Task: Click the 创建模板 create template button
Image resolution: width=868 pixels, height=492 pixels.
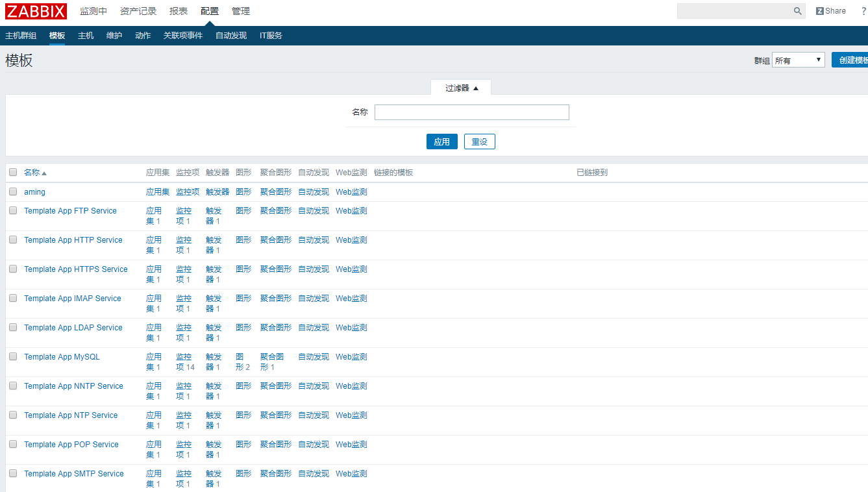Action: pyautogui.click(x=850, y=60)
